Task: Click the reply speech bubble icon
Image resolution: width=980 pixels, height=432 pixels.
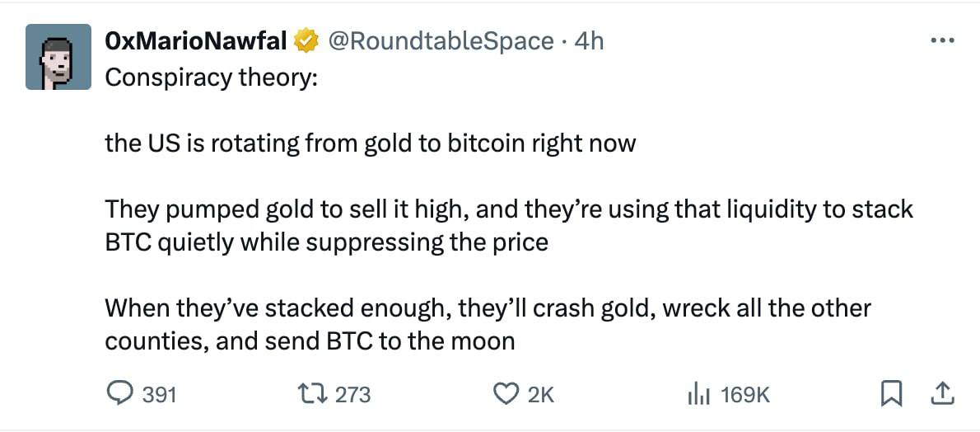Action: 121,394
